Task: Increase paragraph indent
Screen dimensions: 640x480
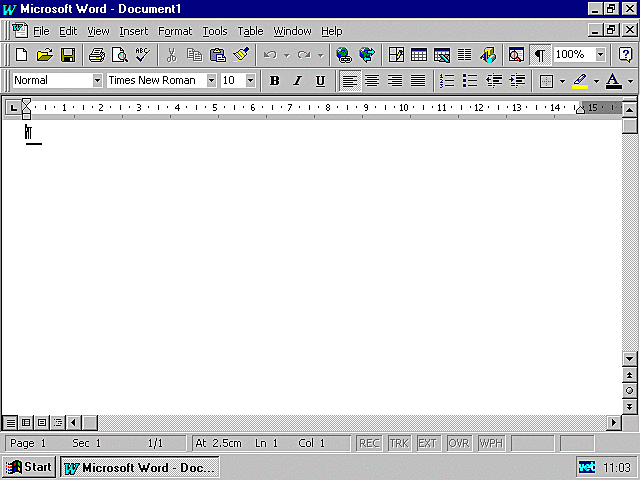Action: (517, 81)
